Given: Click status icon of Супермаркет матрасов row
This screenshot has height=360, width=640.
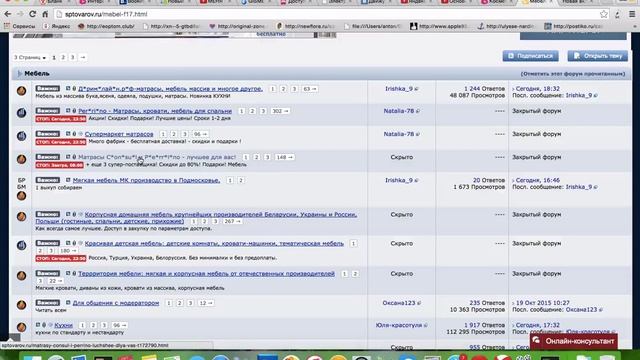Looking at the screenshot, I should point(22,136).
